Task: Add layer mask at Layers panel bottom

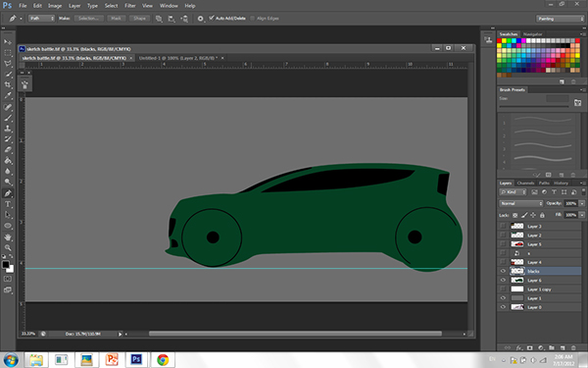Action: (529, 347)
